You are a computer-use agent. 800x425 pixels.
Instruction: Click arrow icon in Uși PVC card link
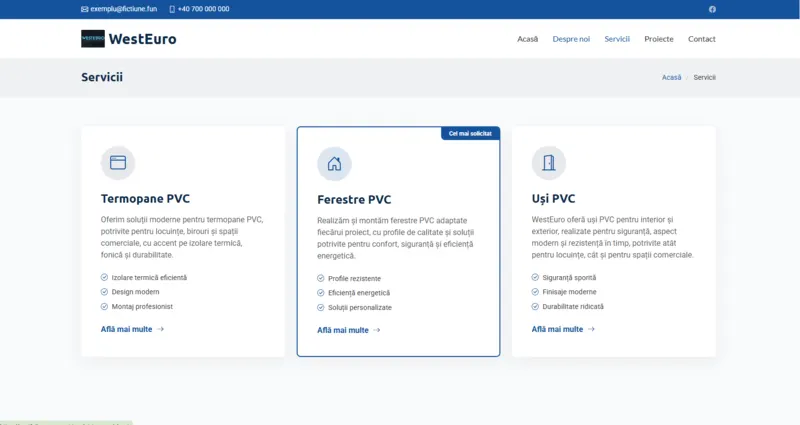[591, 329]
